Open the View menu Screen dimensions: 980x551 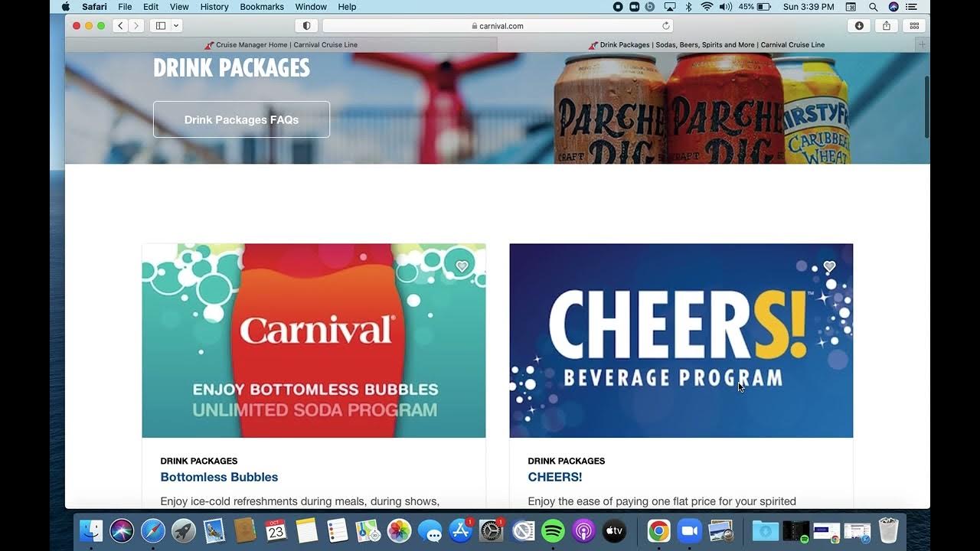coord(179,7)
